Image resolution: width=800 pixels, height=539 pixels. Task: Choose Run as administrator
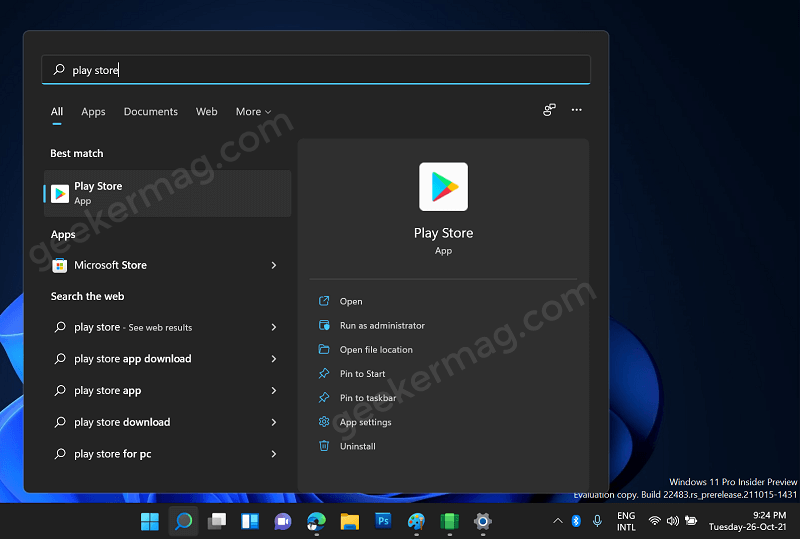(x=382, y=325)
